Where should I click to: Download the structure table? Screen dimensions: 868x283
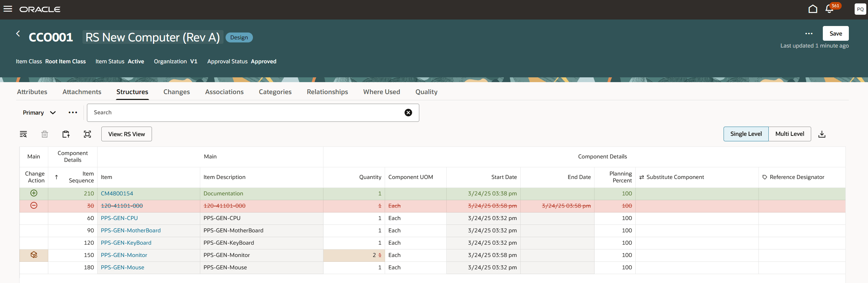pyautogui.click(x=822, y=134)
